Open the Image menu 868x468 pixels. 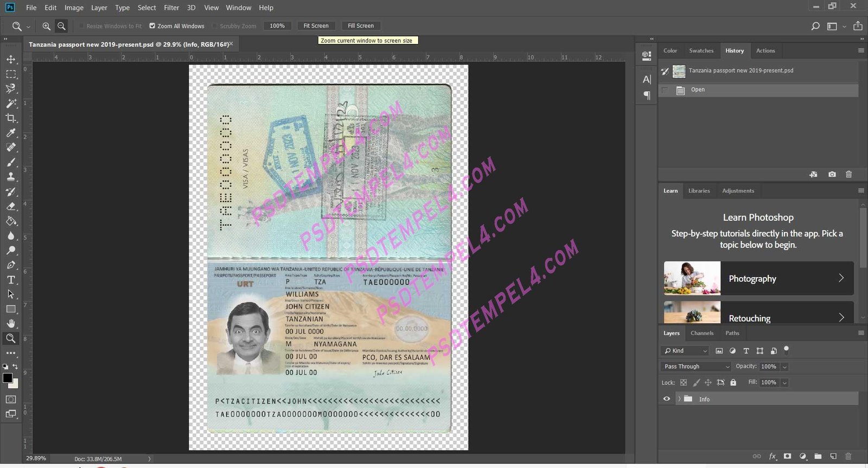(74, 8)
